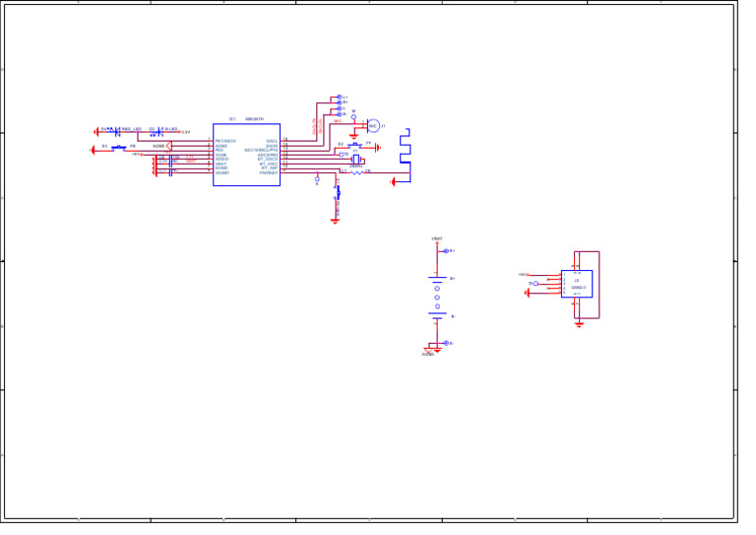This screenshot has height=535, width=756.
Task: Select the S1 push-button switch symbol
Action: pyautogui.click(x=118, y=148)
